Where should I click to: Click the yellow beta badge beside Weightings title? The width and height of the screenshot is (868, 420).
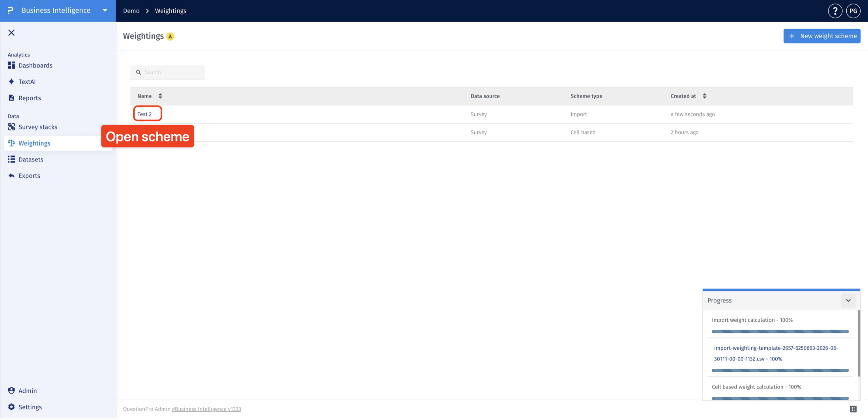pos(170,36)
